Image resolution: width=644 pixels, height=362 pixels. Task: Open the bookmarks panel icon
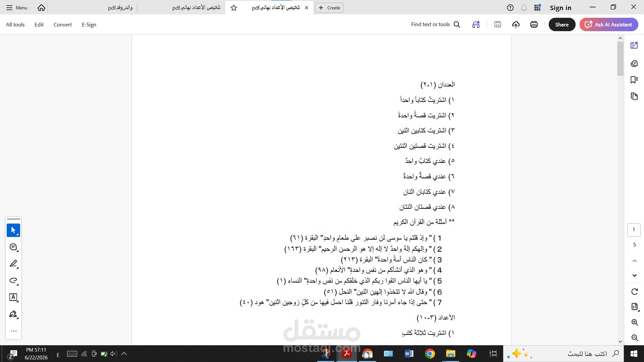[634, 80]
